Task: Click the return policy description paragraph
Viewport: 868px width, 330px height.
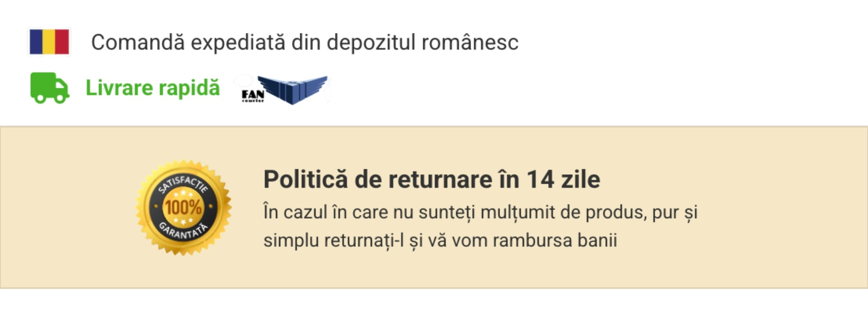Action: [481, 226]
